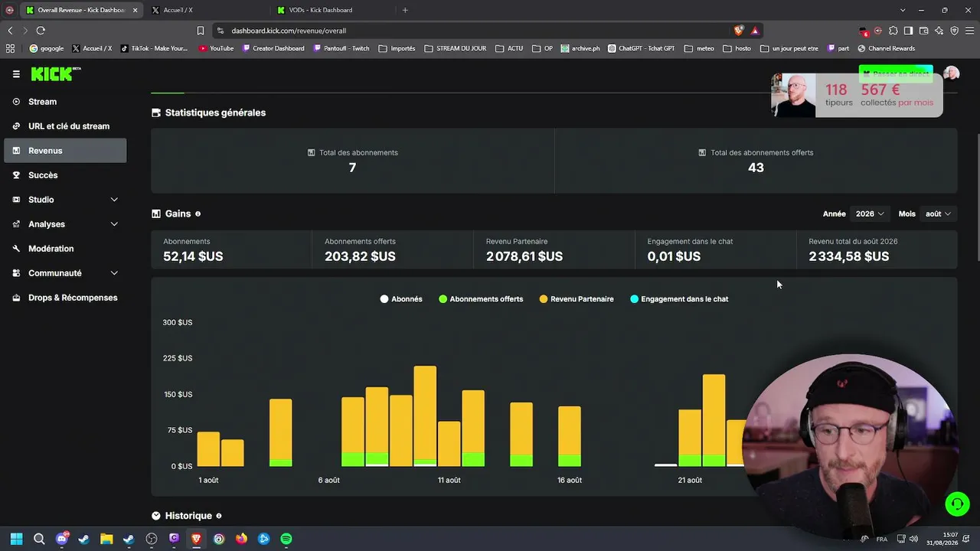The width and height of the screenshot is (980, 551).
Task: Open Drops & Récompenses
Action: pos(65,298)
